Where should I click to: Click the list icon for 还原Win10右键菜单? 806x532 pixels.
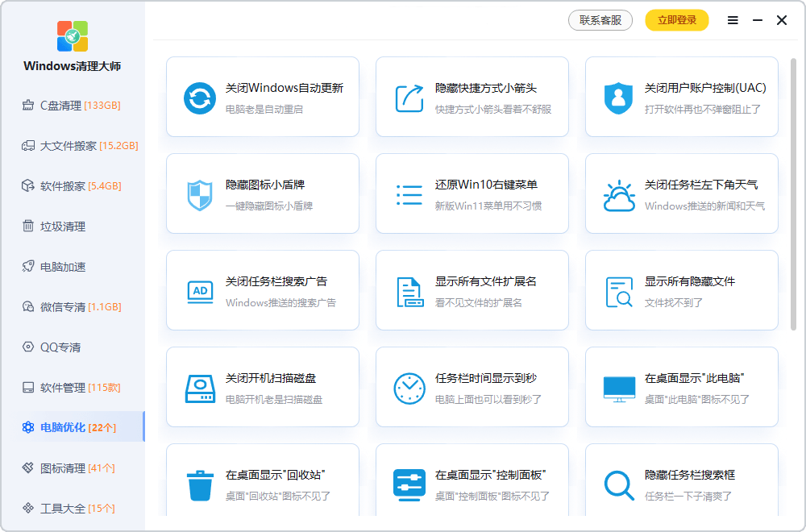[409, 195]
